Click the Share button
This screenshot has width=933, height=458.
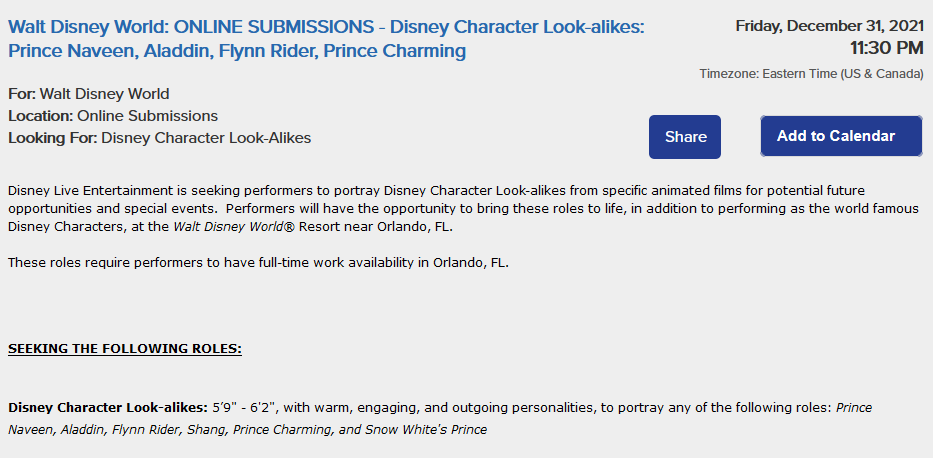(685, 137)
